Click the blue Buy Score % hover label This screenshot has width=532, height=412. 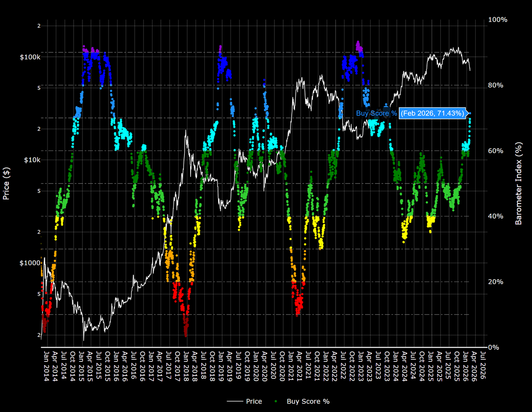376,114
